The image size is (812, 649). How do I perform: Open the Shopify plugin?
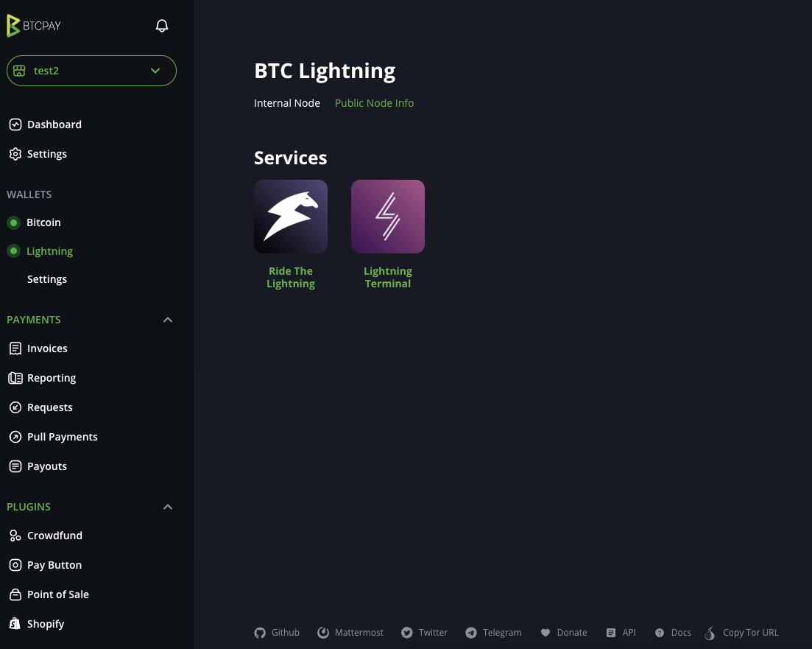coord(44,623)
